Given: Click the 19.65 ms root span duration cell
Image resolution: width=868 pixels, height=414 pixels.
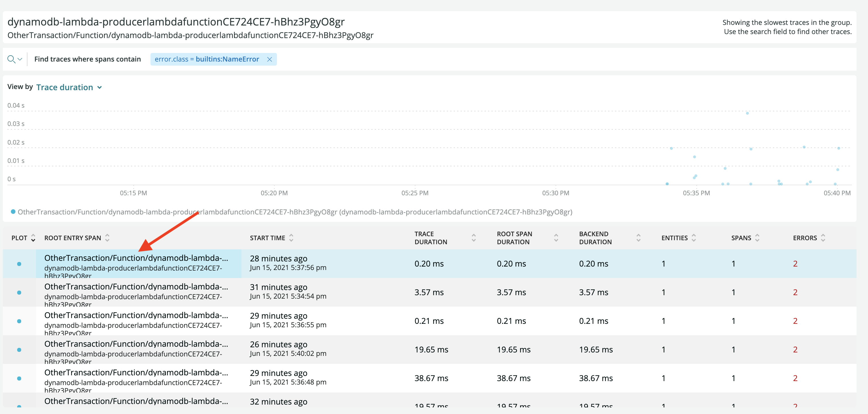Looking at the screenshot, I should click(514, 350).
